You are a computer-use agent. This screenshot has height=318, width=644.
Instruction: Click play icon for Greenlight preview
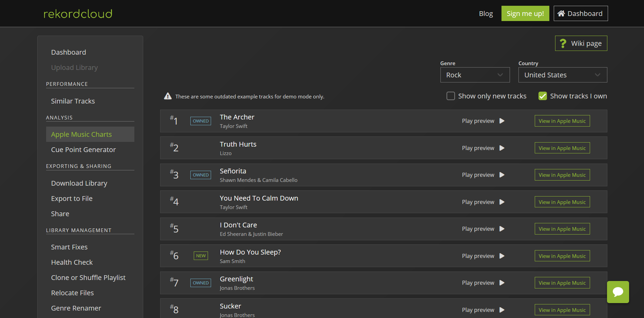(502, 283)
